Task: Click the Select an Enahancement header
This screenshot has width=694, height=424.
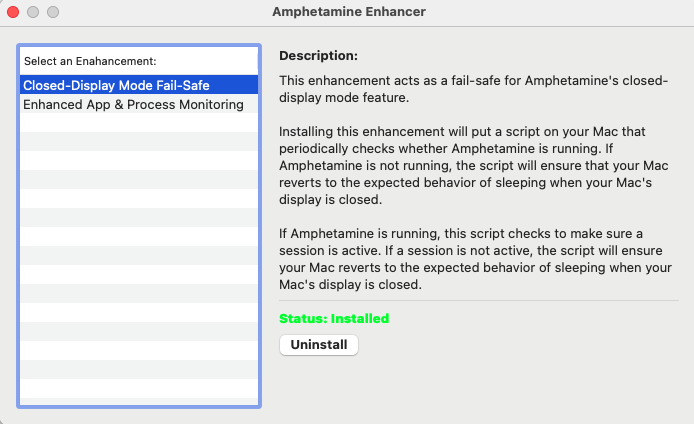Action: (x=90, y=61)
